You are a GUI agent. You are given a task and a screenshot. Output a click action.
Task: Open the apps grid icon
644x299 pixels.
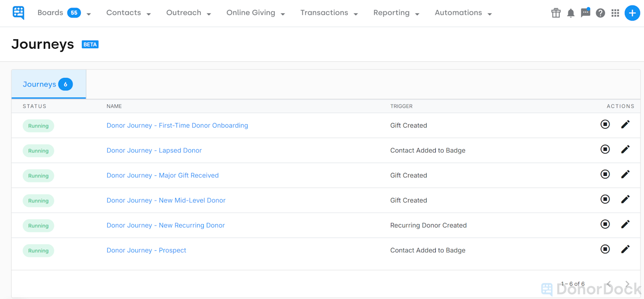pyautogui.click(x=615, y=13)
